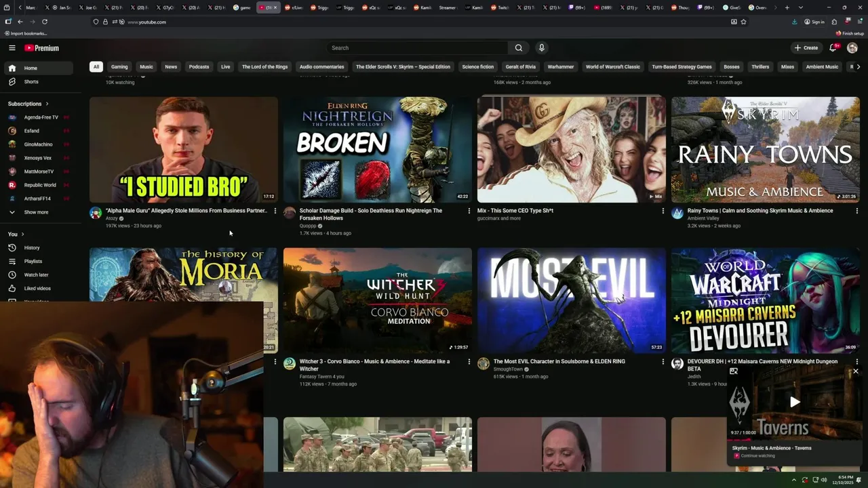Open the Agenda-Free TV subscription
868x488 pixels.
(x=39, y=117)
